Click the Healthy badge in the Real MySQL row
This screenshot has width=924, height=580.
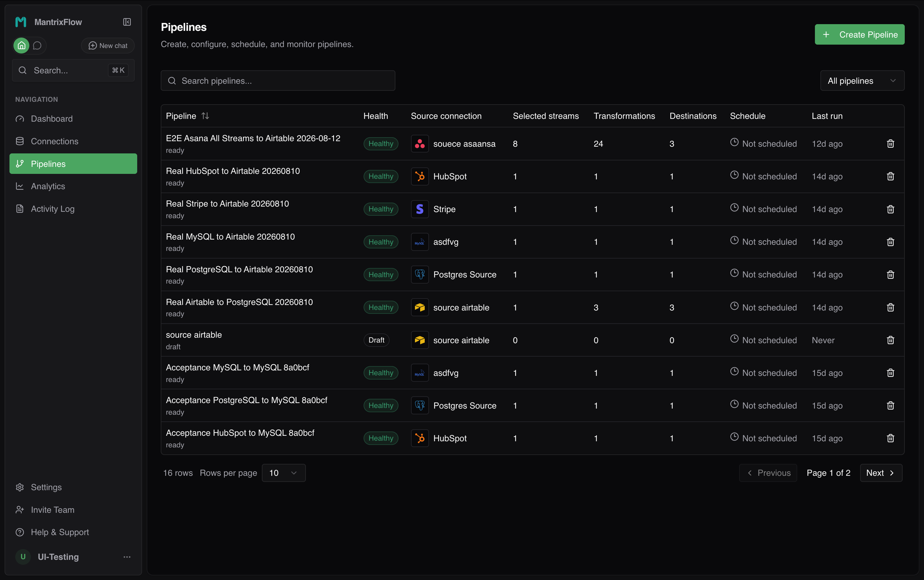[380, 242]
